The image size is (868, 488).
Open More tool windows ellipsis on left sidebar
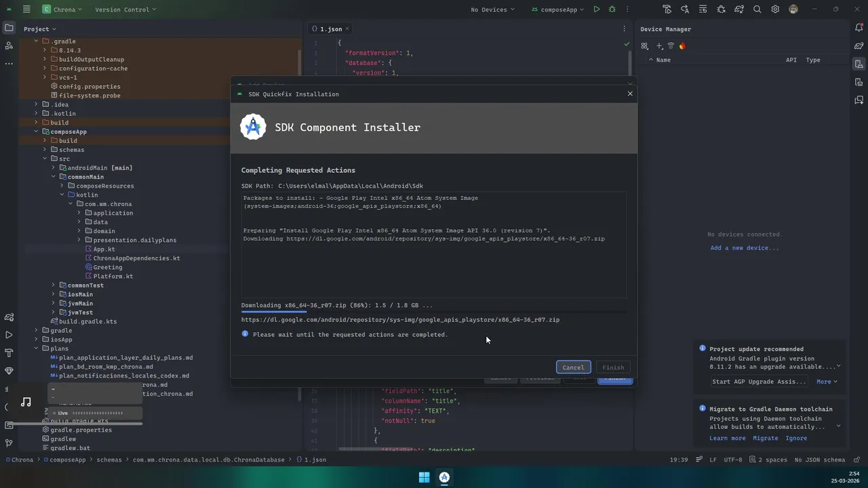point(9,63)
